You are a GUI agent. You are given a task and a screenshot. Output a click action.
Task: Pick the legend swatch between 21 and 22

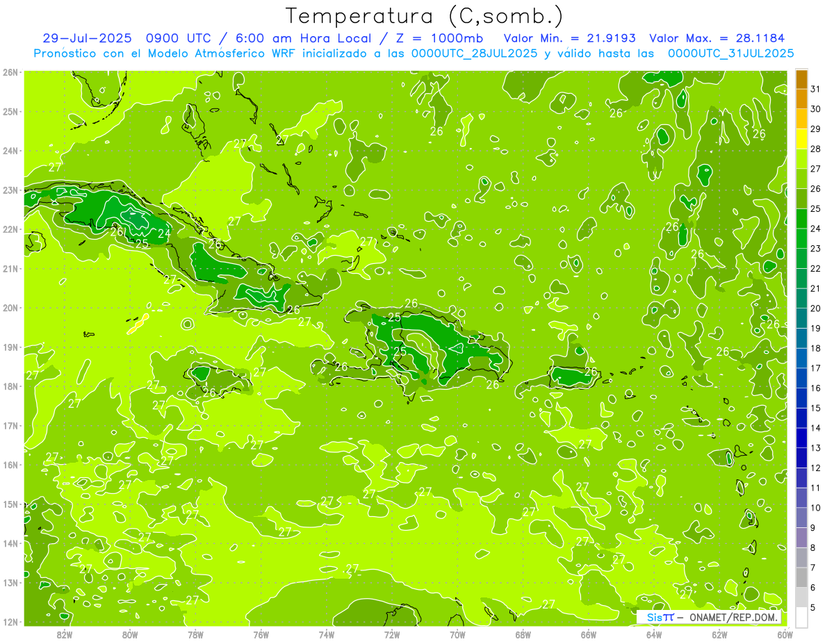(802, 279)
